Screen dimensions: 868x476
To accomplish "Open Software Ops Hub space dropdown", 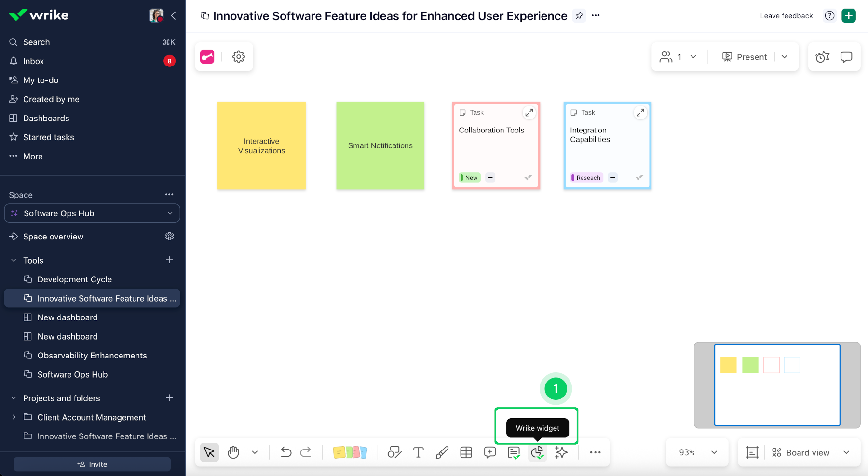I will [92, 213].
